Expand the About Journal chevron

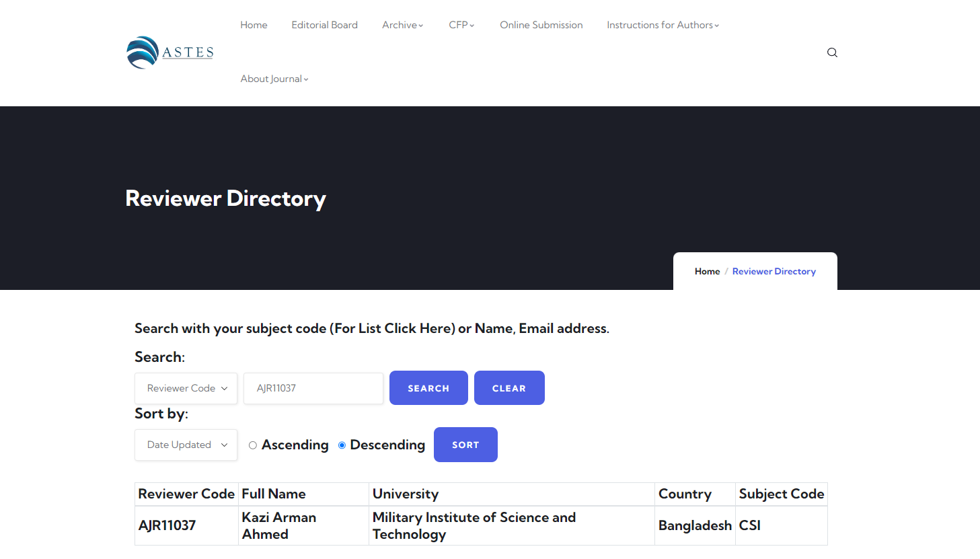pos(306,79)
